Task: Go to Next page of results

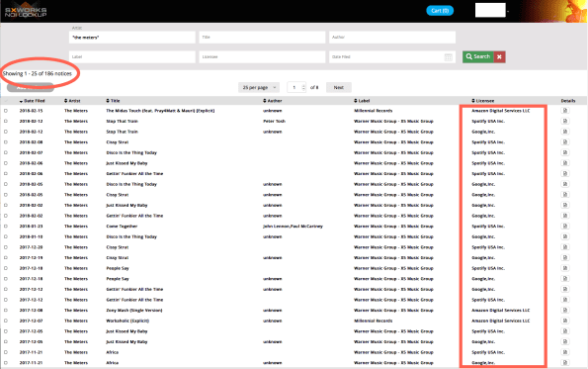Action: (339, 87)
